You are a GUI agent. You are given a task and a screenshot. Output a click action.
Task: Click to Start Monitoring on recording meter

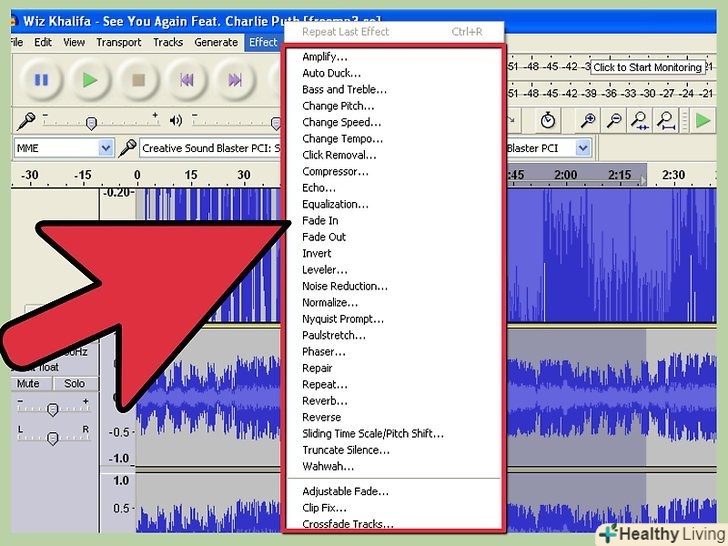click(x=647, y=67)
